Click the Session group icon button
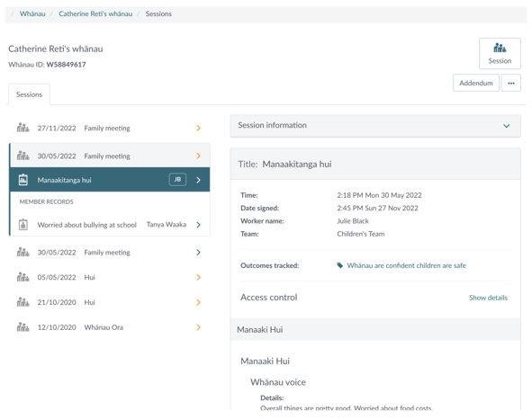The image size is (532, 419). point(500,54)
